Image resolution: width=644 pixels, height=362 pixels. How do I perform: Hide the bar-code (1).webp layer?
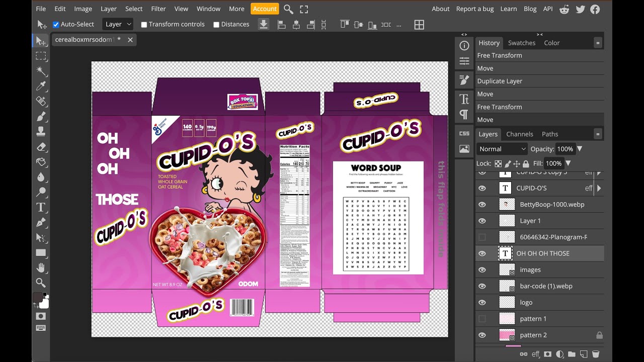pos(482,286)
